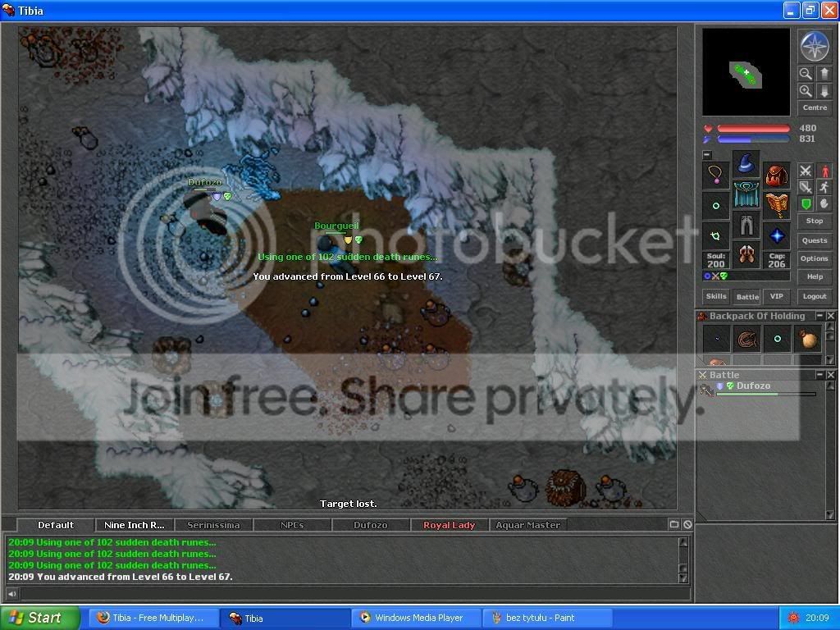This screenshot has height=630, width=840.
Task: Switch to the Nine Inch R... chat tab
Action: tap(134, 525)
